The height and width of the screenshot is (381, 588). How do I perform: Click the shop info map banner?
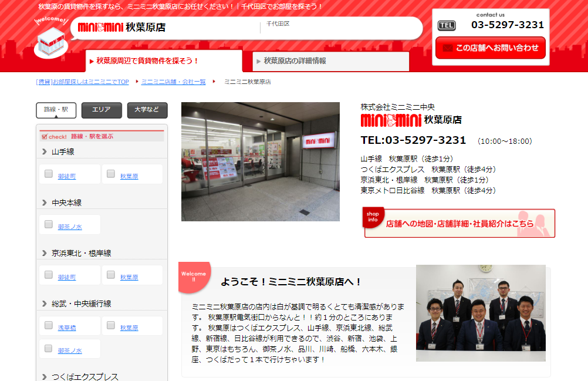click(x=459, y=223)
